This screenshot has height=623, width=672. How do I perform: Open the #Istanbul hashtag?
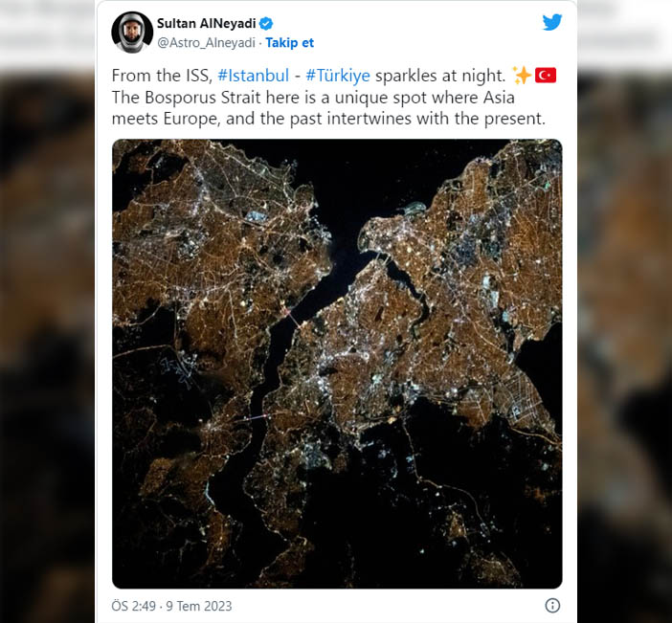coord(254,76)
